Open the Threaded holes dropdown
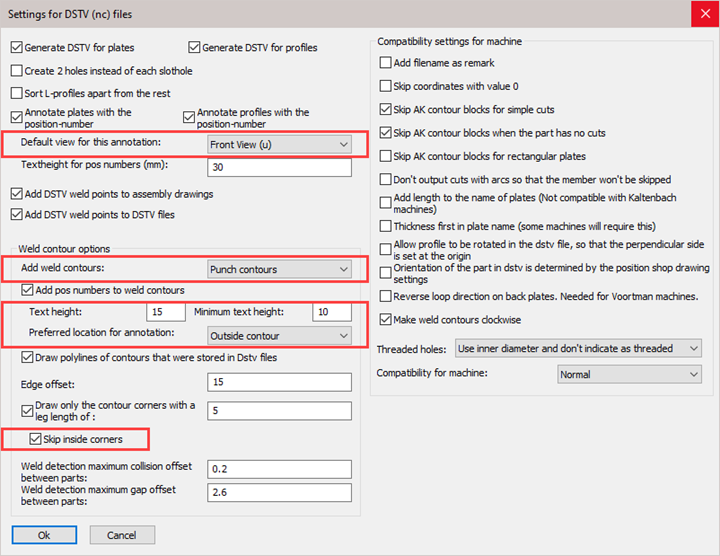The image size is (720, 556). tap(578, 349)
